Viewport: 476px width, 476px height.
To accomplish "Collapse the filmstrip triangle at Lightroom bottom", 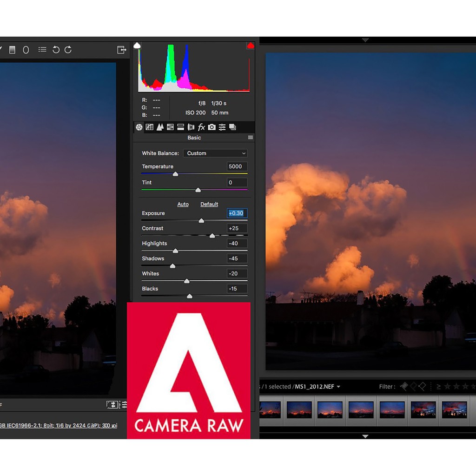I will (365, 436).
